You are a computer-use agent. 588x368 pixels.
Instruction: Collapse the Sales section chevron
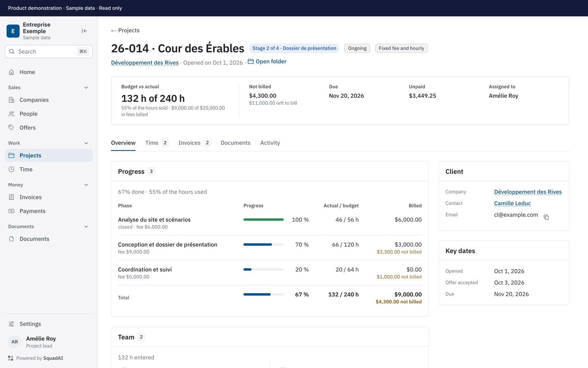pos(86,88)
